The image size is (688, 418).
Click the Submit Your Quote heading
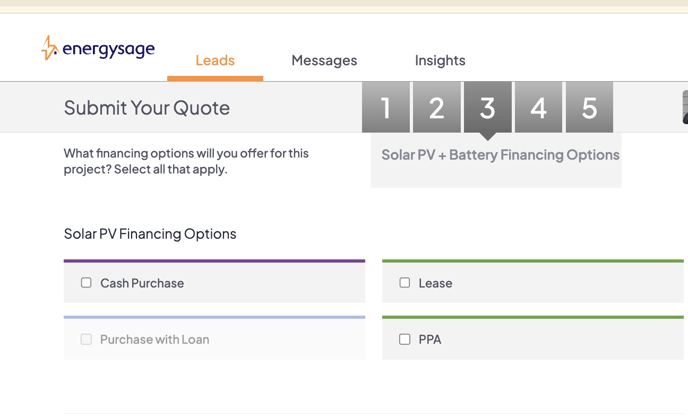(x=147, y=108)
